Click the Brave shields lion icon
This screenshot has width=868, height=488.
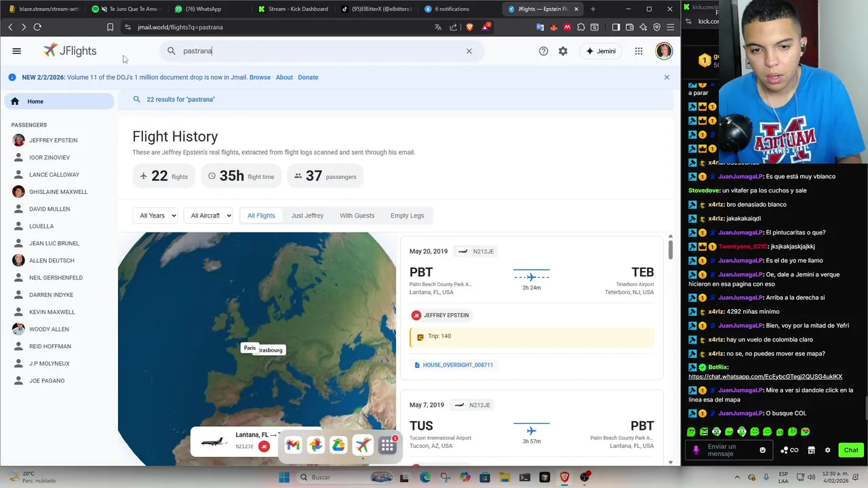pos(469,27)
